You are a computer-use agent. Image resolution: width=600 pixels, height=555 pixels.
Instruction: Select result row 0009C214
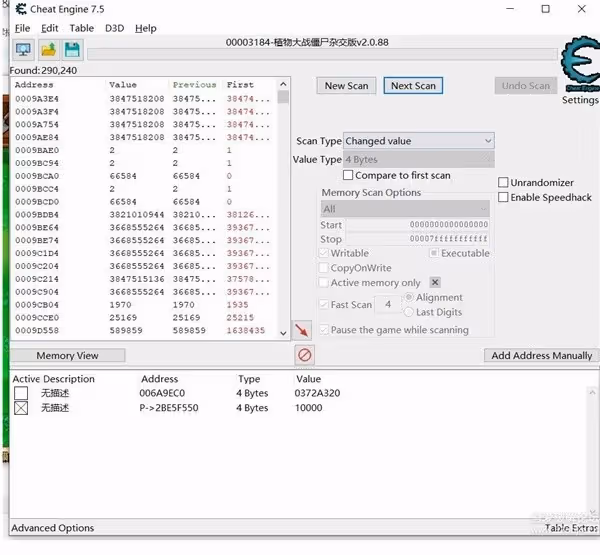[144, 279]
